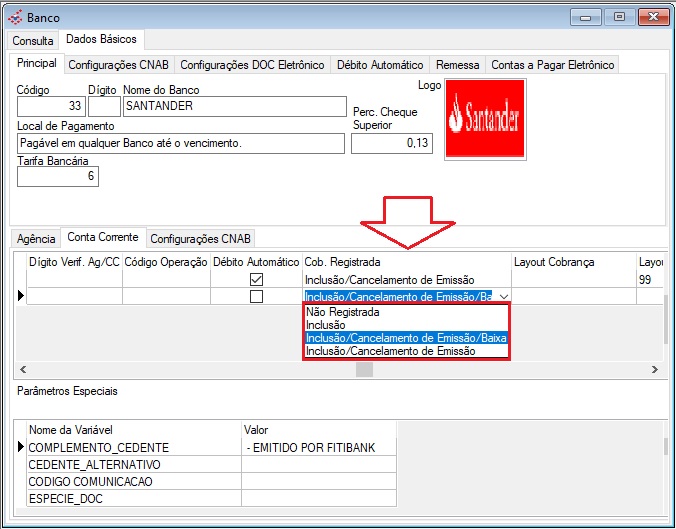
Task: Switch to the Consulta tab
Action: (33, 41)
